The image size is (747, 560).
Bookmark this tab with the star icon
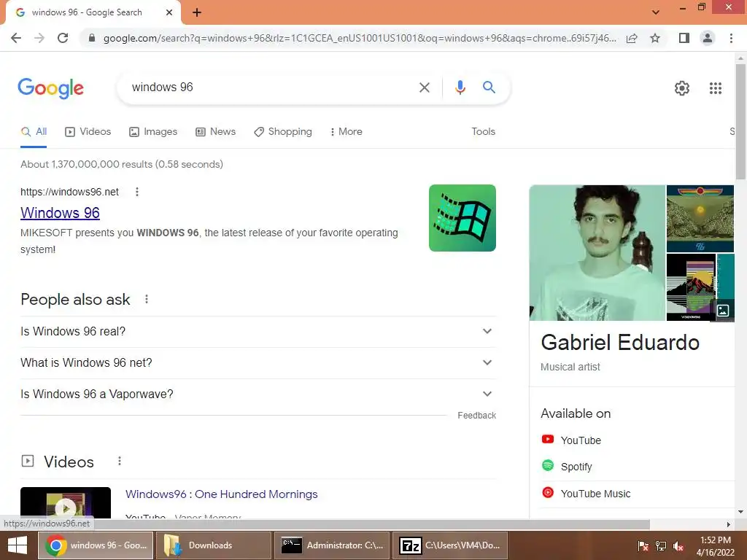[655, 38]
